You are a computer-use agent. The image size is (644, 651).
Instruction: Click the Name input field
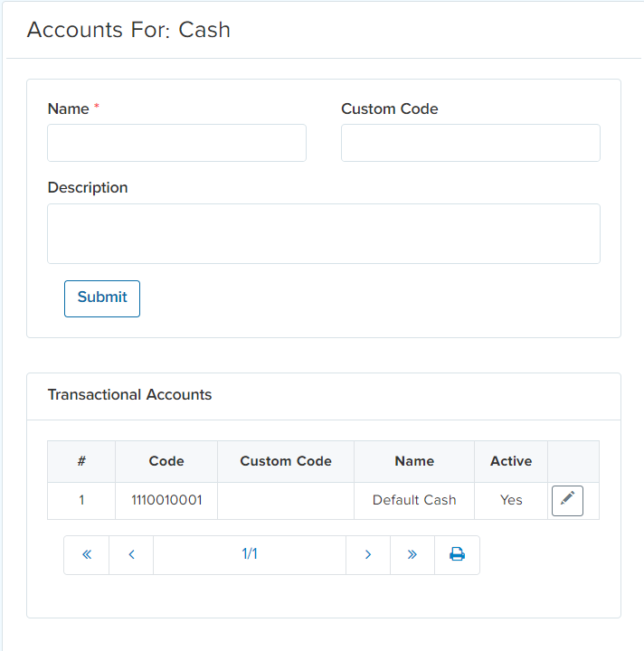(x=176, y=143)
